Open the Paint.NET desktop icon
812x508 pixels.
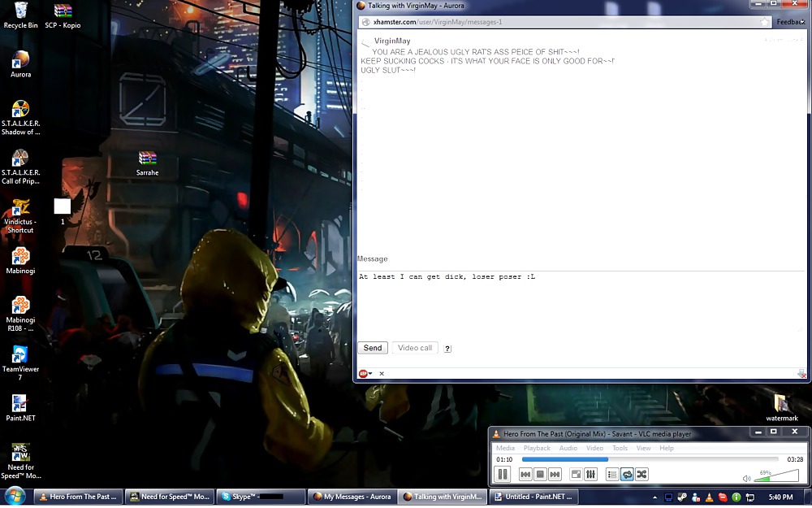click(x=21, y=407)
